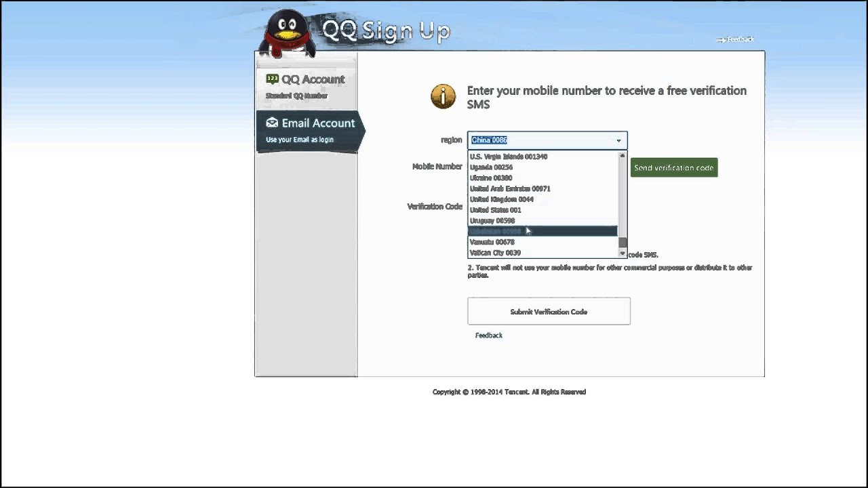Open the QQ Account tab
868x488 pixels.
(306, 87)
